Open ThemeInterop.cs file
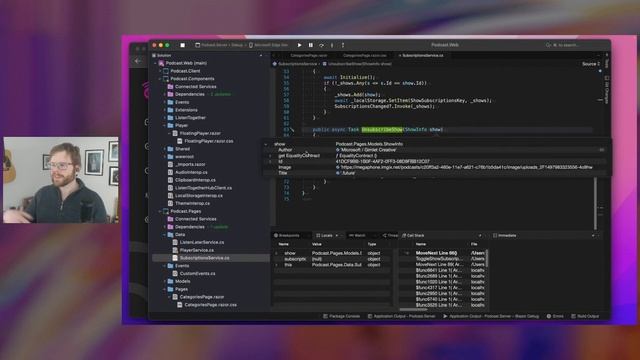 (x=192, y=203)
